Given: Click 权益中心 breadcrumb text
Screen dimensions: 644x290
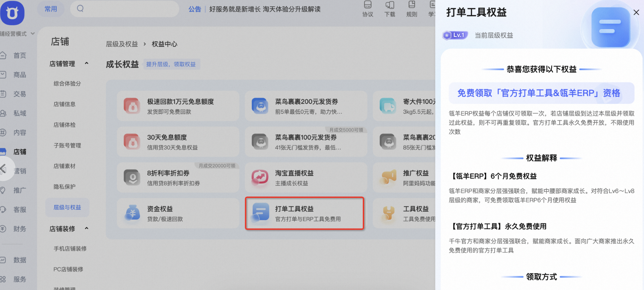Looking at the screenshot, I should (x=164, y=44).
